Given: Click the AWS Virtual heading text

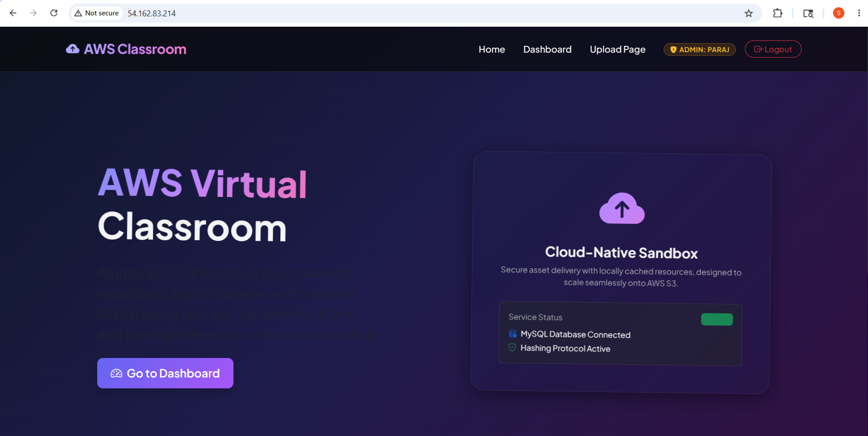Looking at the screenshot, I should coord(203,183).
